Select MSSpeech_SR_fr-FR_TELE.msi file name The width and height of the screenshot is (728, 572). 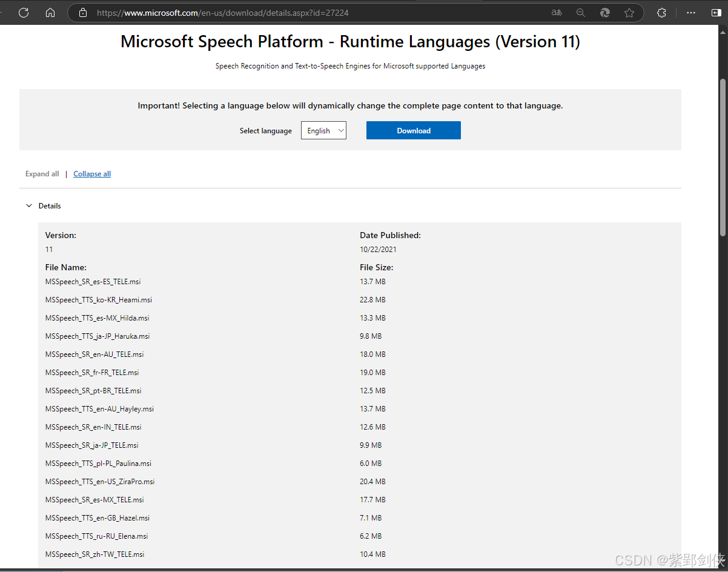click(x=92, y=373)
